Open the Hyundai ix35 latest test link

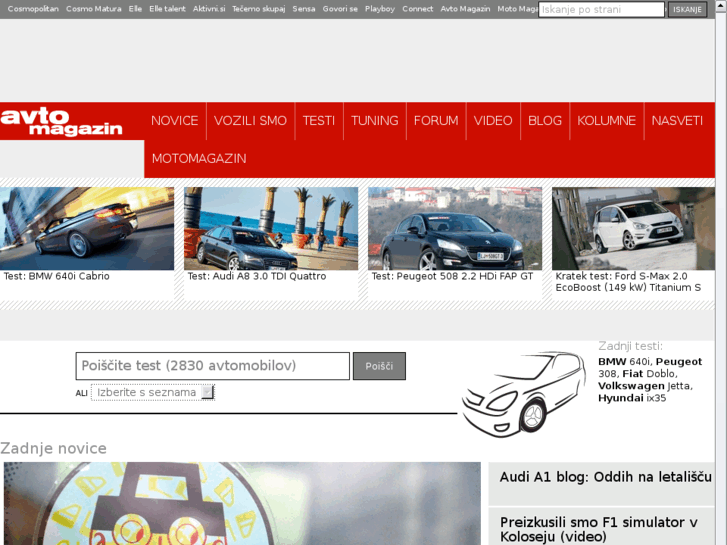point(632,398)
